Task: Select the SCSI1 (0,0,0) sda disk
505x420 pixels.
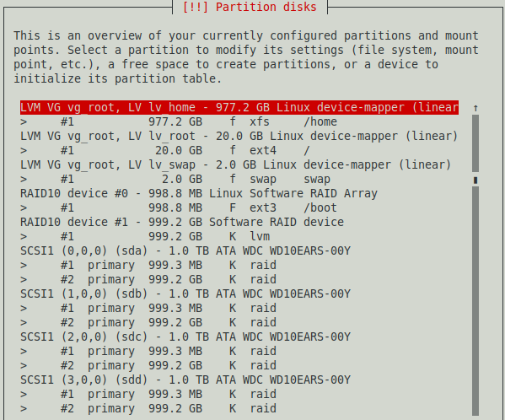Action: click(x=239, y=250)
